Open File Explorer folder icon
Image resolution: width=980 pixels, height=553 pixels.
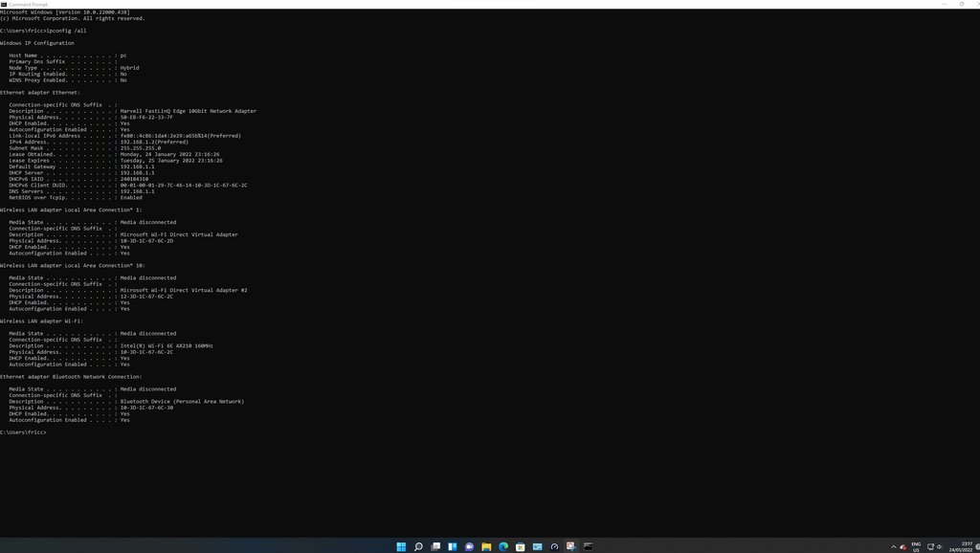coord(486,546)
